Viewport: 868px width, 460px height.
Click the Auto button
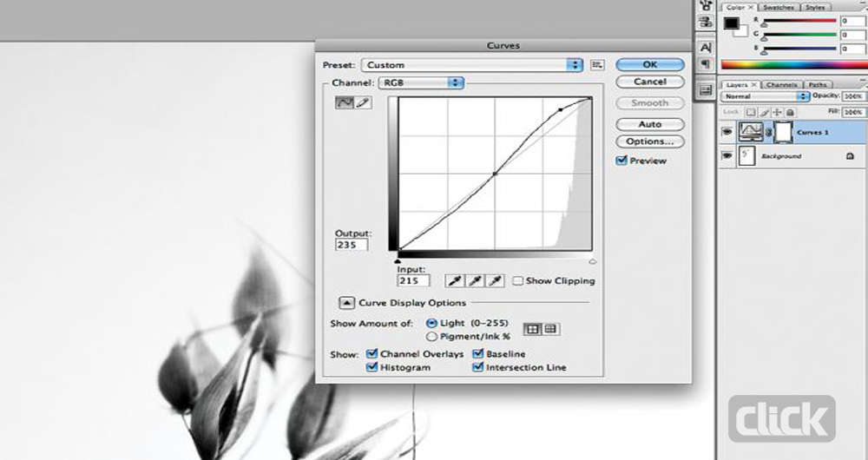(x=650, y=124)
